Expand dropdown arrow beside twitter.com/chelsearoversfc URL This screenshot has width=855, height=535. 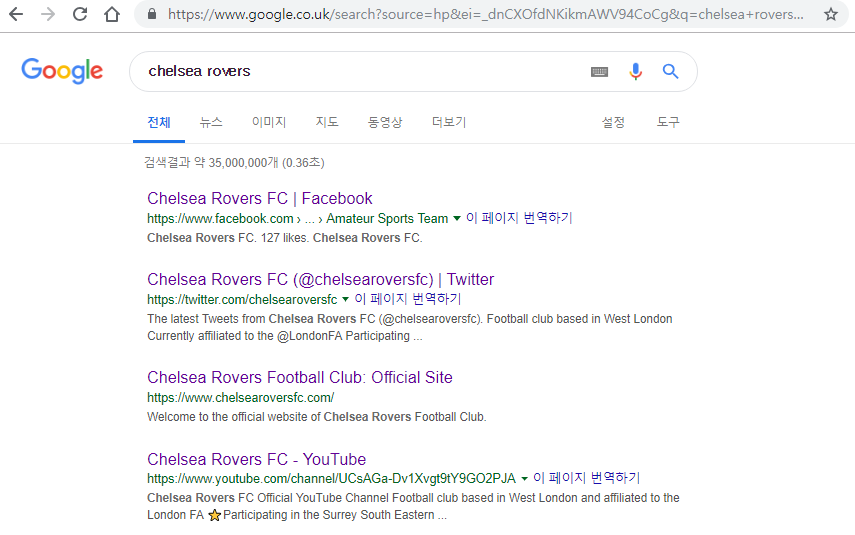[345, 299]
